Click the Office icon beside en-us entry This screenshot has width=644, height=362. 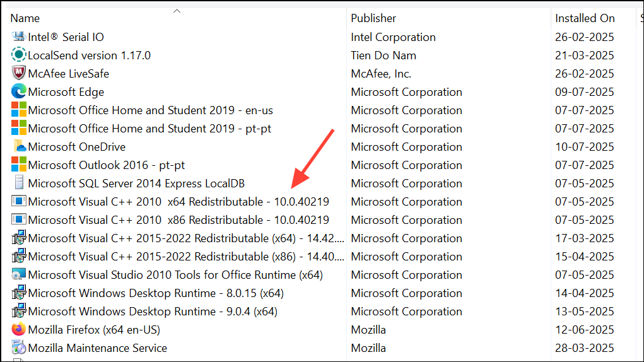(18, 110)
